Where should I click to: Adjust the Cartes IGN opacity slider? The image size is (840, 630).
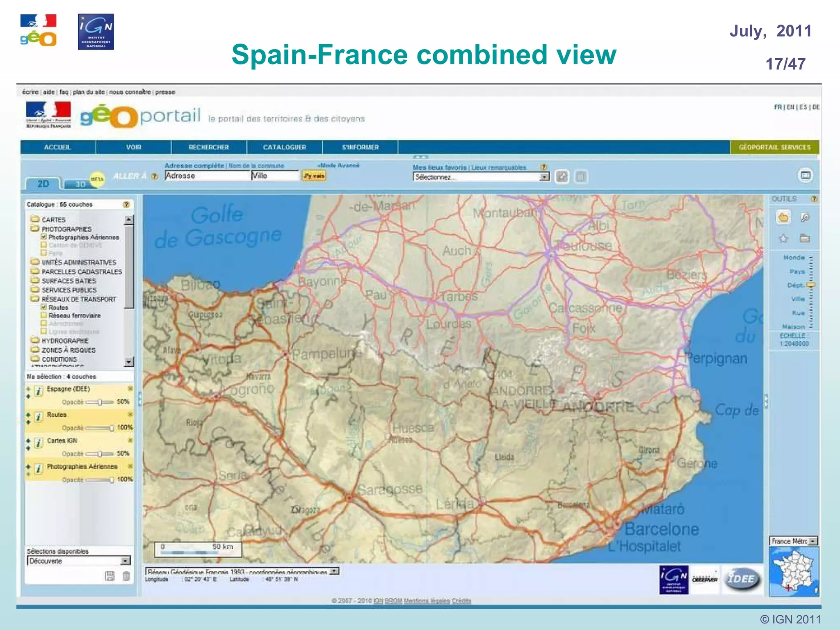tap(100, 454)
